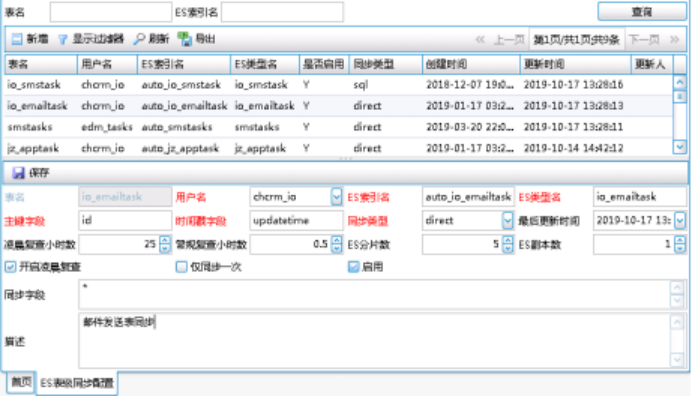Screen dimensions: 692x396
Task: Sort by the 是否启用 column header
Action: [x=324, y=64]
